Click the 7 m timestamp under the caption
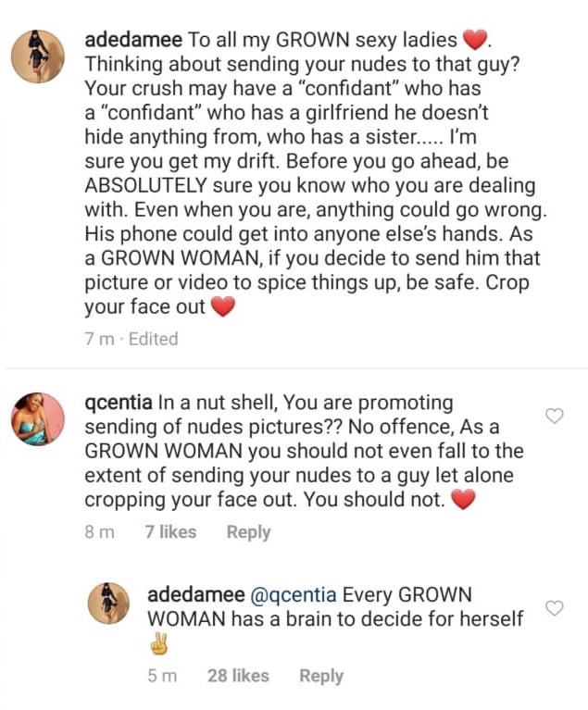The image size is (588, 710). [99, 339]
